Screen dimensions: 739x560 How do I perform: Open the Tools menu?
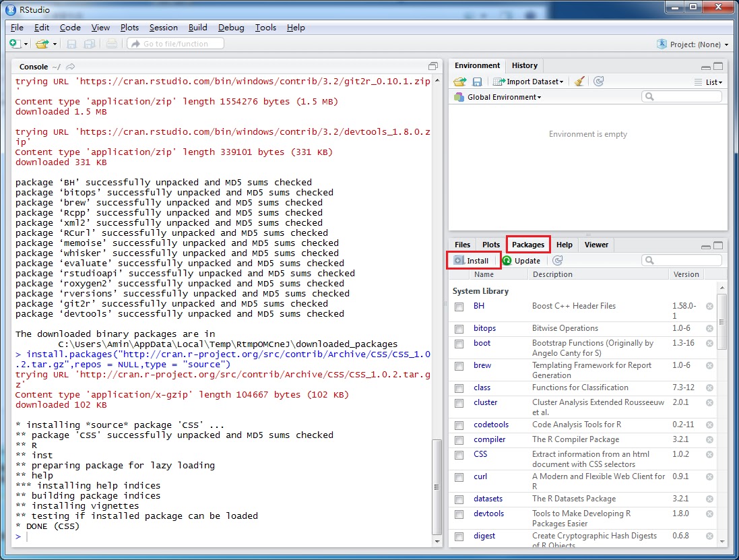pyautogui.click(x=266, y=28)
